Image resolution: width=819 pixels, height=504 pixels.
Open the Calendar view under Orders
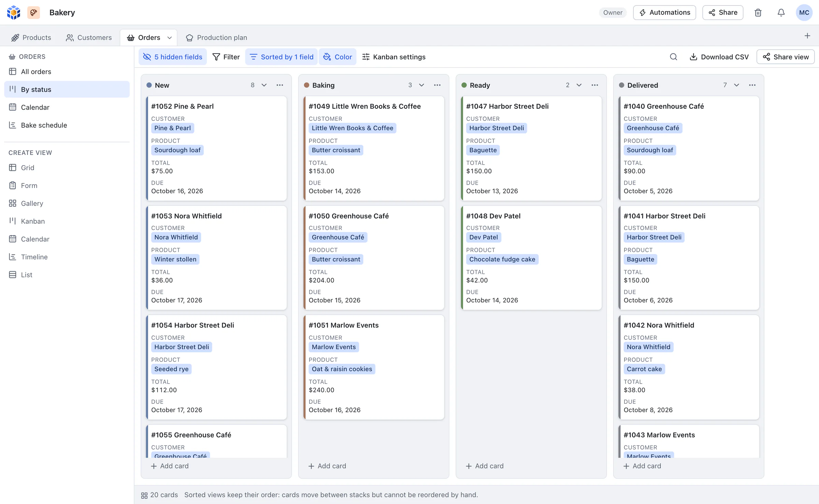click(67, 107)
